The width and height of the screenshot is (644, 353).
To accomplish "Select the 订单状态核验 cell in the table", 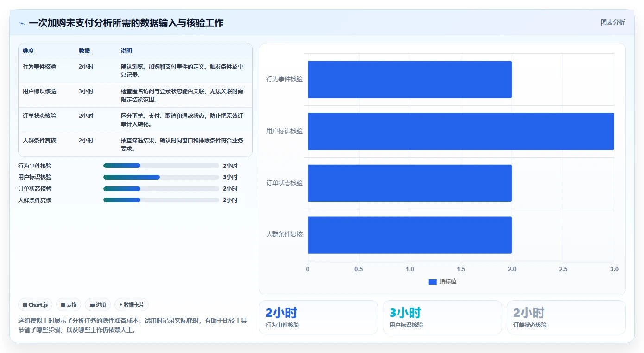I will coord(39,116).
